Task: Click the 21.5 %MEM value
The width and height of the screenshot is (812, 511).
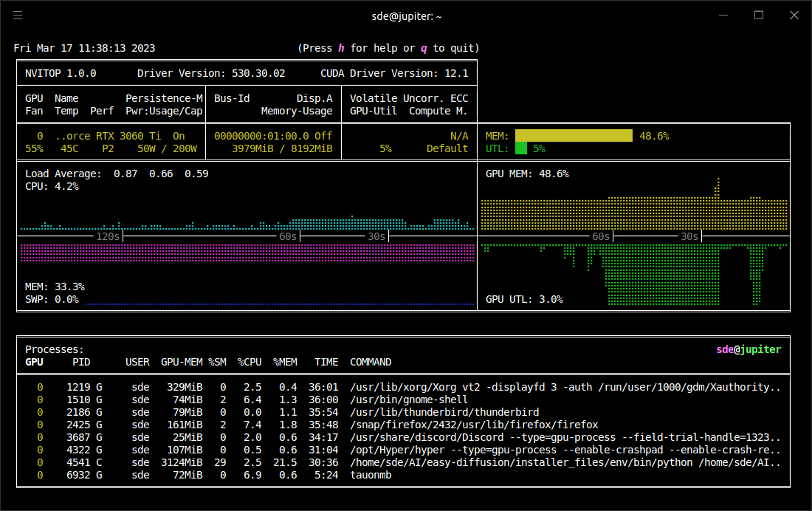Action: (285, 462)
